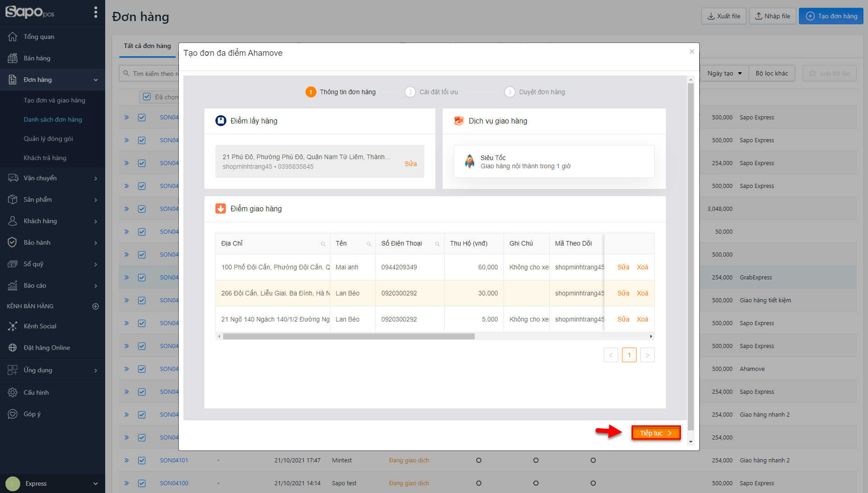Viewport: 868px width, 493px height.
Task: Expand the Vận chuyển submenu chevron
Action: [96, 178]
